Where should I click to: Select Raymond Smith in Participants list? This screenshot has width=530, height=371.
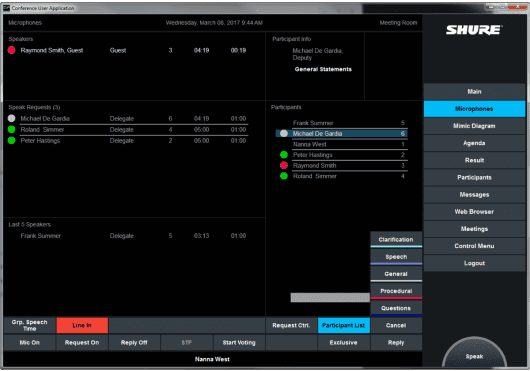(342, 166)
